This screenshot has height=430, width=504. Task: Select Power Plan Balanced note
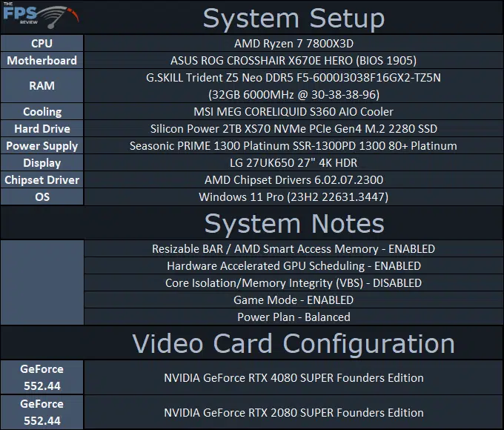click(294, 317)
